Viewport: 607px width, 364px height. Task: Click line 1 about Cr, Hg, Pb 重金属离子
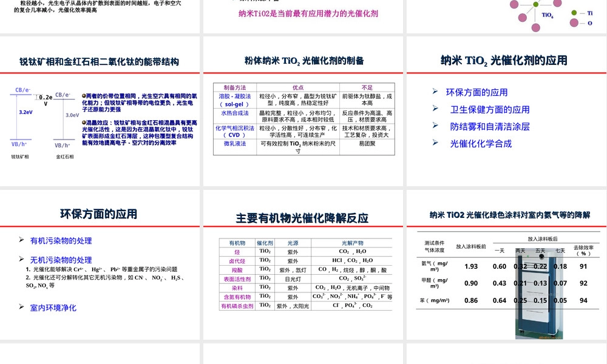(101, 269)
